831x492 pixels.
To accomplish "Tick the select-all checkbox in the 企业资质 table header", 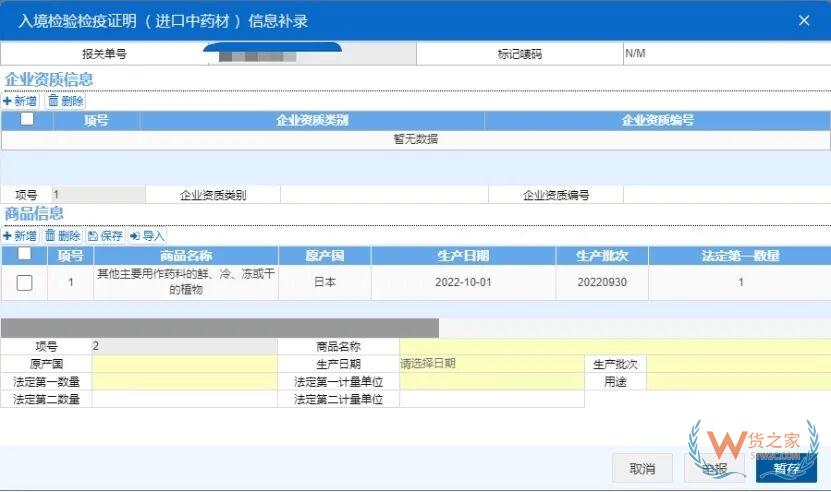I will point(26,119).
